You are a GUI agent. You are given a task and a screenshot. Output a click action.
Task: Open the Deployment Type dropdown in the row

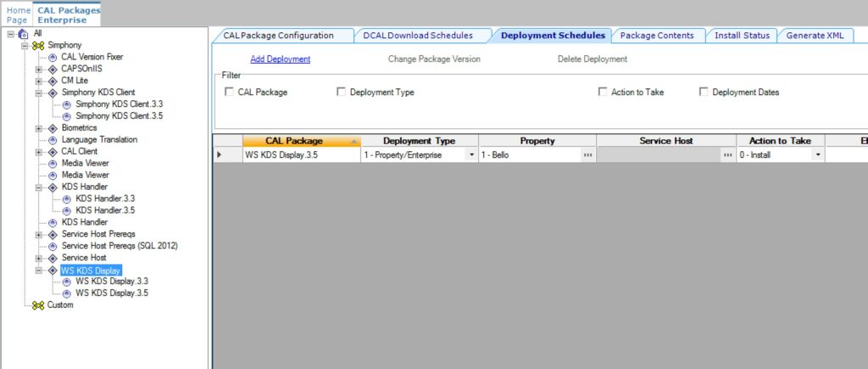coord(471,155)
